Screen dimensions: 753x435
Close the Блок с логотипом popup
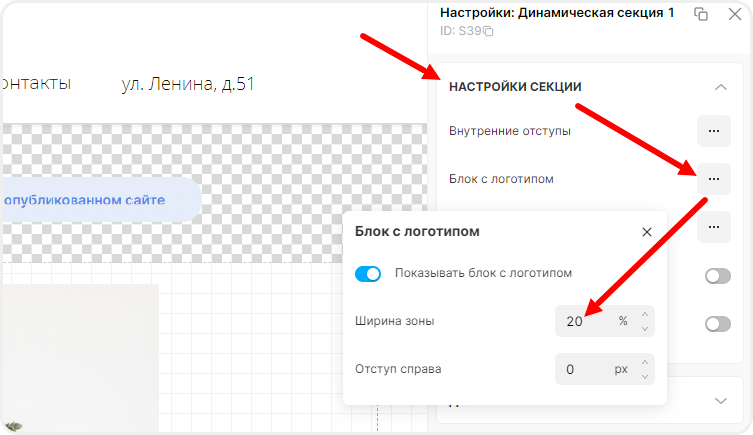point(647,232)
